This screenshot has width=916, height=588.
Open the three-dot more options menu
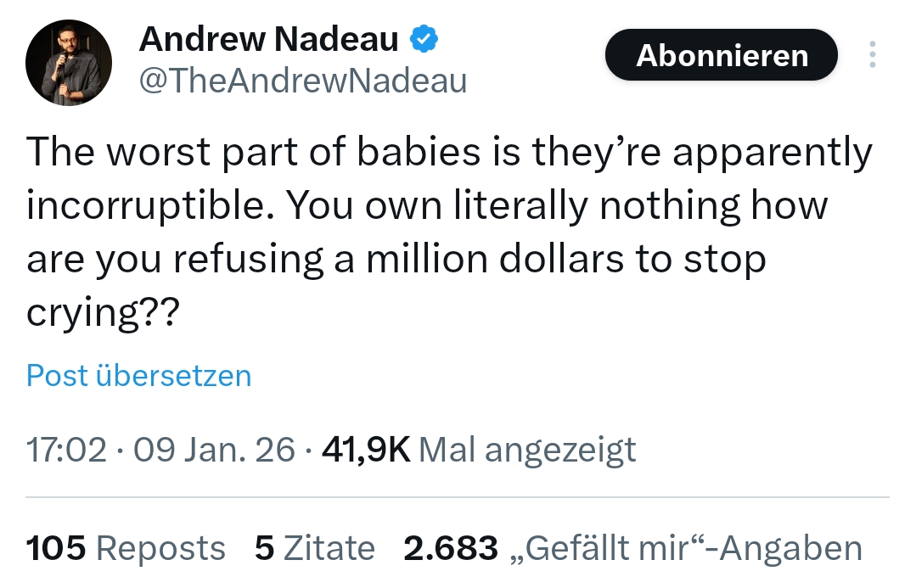(872, 55)
